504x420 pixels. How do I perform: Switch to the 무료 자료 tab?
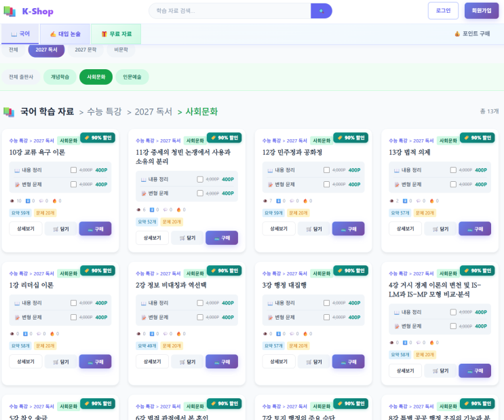click(116, 33)
